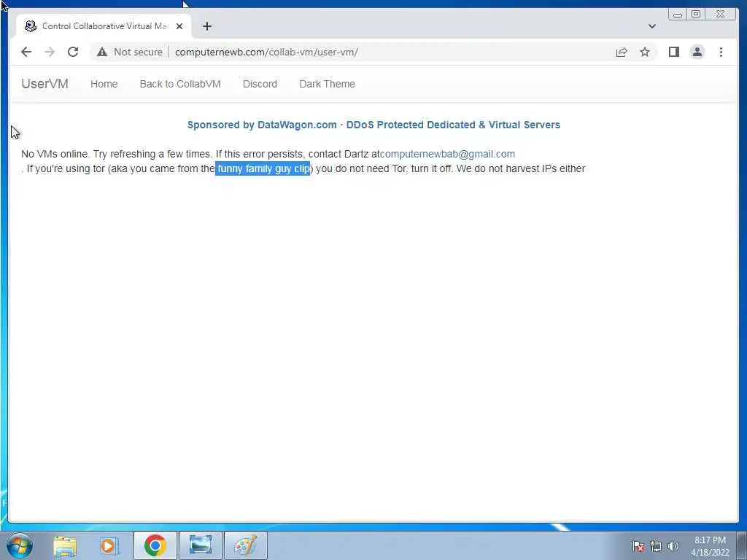747x560 pixels.
Task: Click the browser forward arrow
Action: 50,52
